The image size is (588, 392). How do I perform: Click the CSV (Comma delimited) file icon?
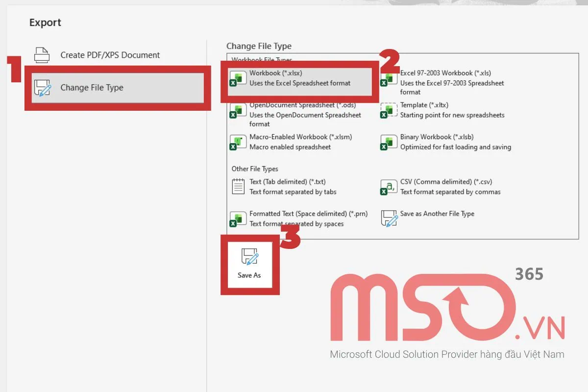pos(389,187)
